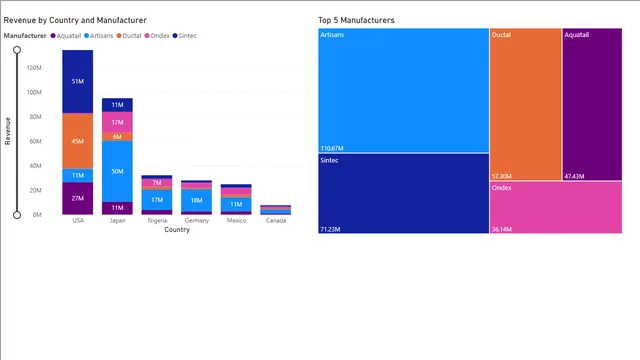Click the Mexico country axis label
This screenshot has height=360, width=640.
point(236,220)
